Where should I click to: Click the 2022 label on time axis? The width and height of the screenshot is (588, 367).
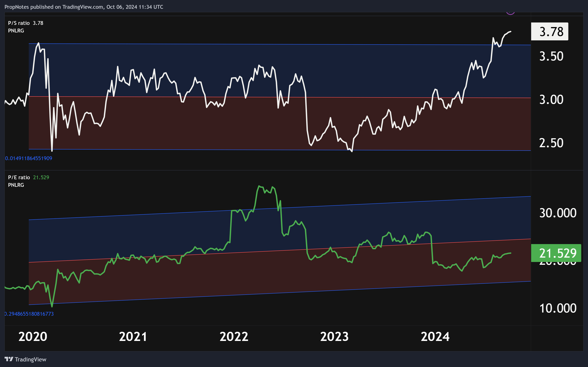(234, 337)
